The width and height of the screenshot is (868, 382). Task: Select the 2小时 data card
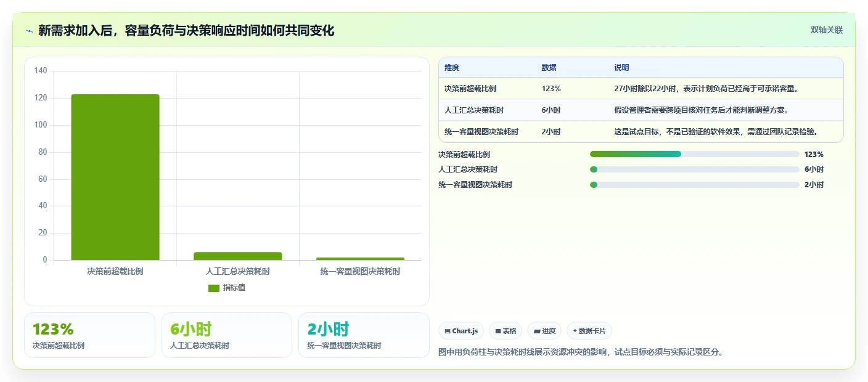pos(364,335)
